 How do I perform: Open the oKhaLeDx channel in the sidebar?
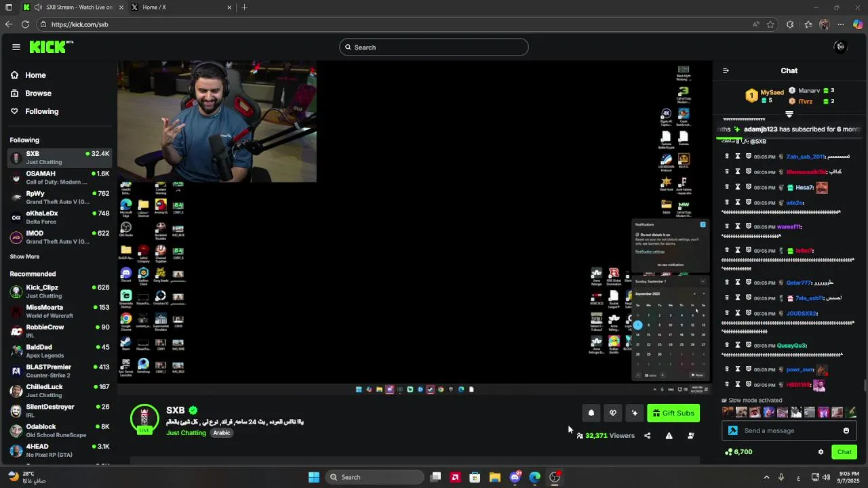[60, 217]
